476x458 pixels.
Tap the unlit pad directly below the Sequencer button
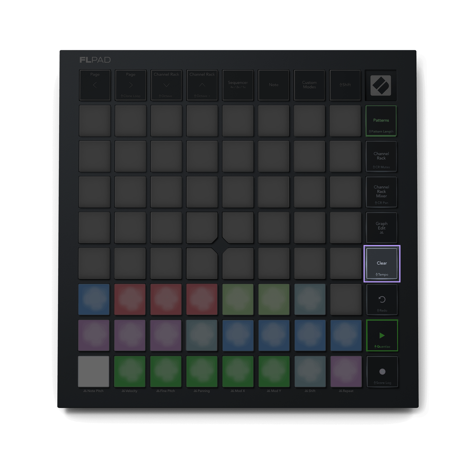point(238,121)
